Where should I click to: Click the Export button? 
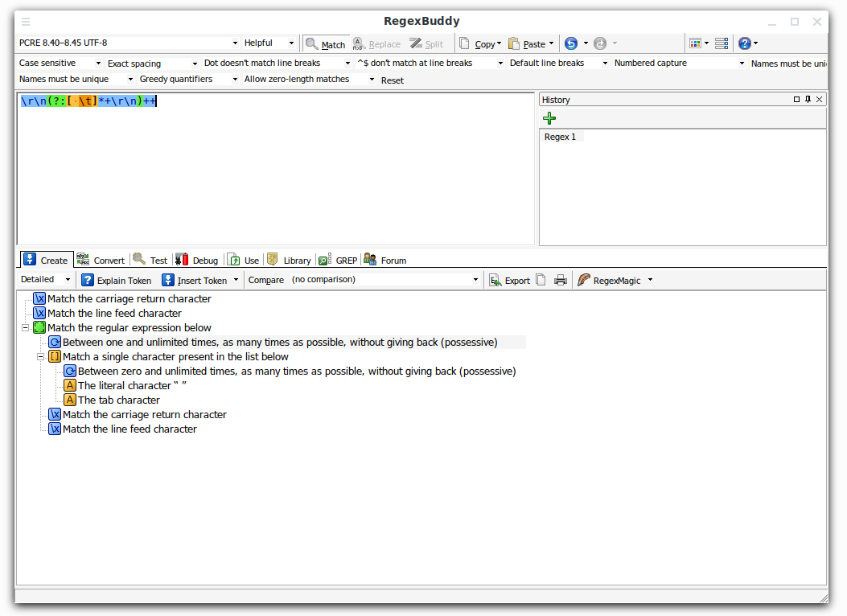pyautogui.click(x=510, y=280)
